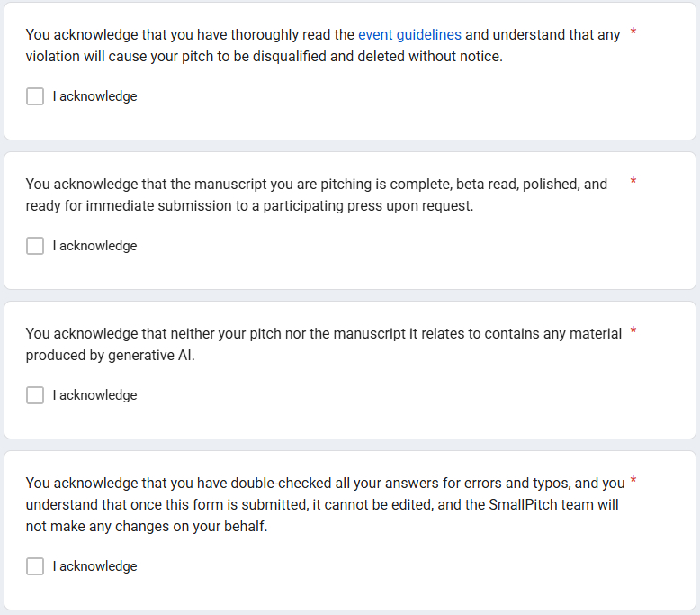
Task: Click 'I acknowledge' label under event guidelines question
Action: coord(94,96)
